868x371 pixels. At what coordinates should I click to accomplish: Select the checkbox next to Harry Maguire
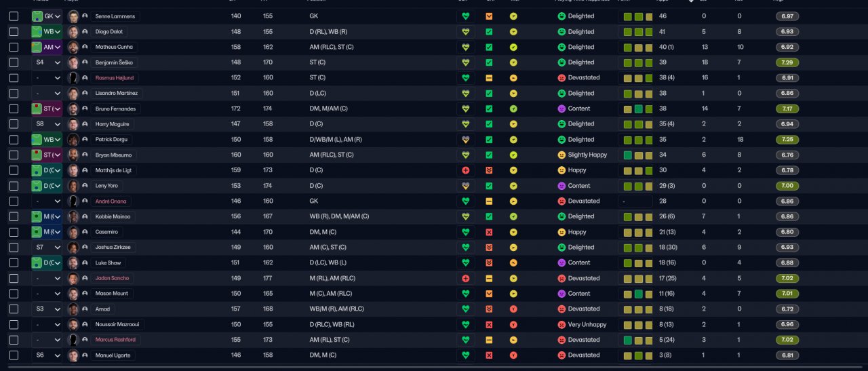tap(14, 124)
